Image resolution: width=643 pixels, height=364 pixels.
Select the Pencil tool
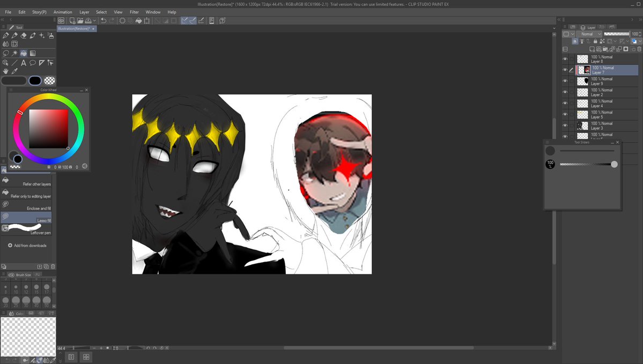pos(15,36)
